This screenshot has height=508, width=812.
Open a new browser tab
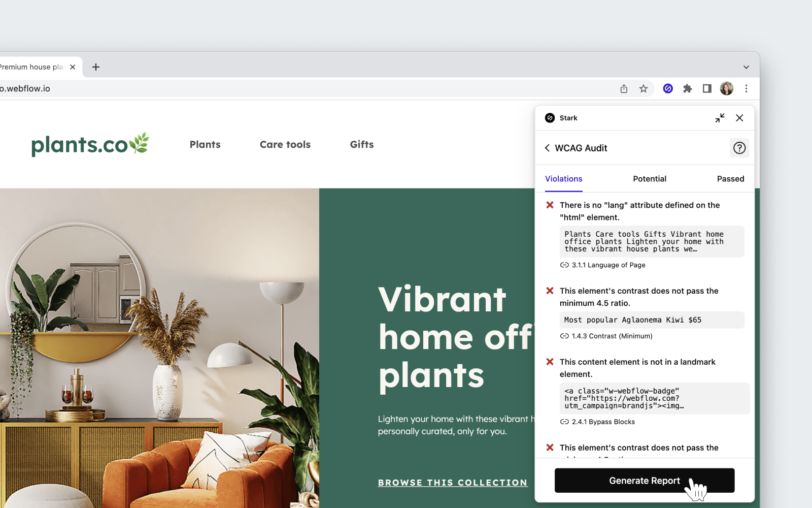point(96,67)
